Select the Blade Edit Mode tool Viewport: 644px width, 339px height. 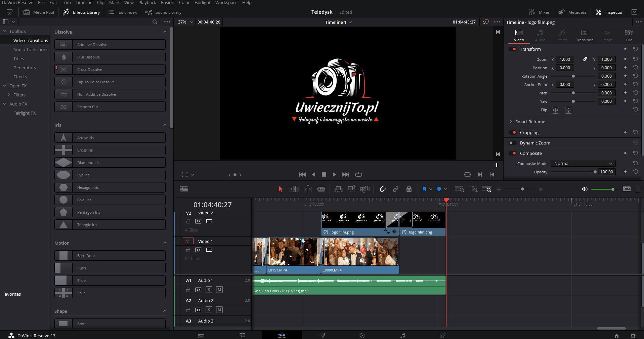(x=321, y=189)
